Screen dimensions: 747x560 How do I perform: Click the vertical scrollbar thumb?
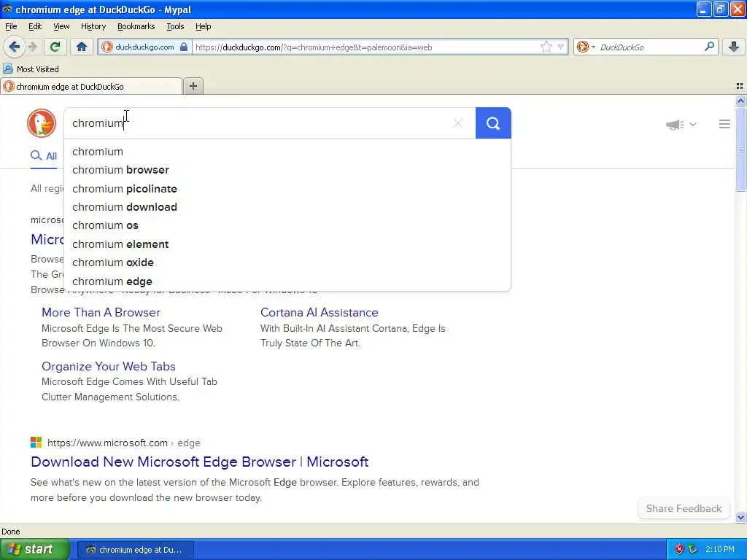740,149
